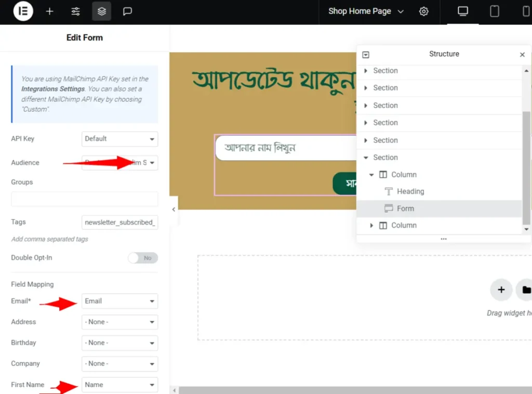Screen dimensions: 532x394
Task: Click the Heading widget T icon
Action: [x=389, y=191]
